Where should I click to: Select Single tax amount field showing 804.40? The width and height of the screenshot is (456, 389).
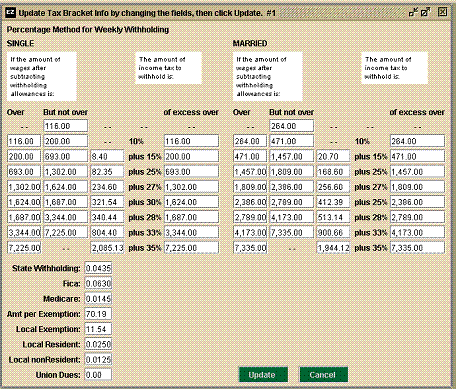pyautogui.click(x=107, y=232)
